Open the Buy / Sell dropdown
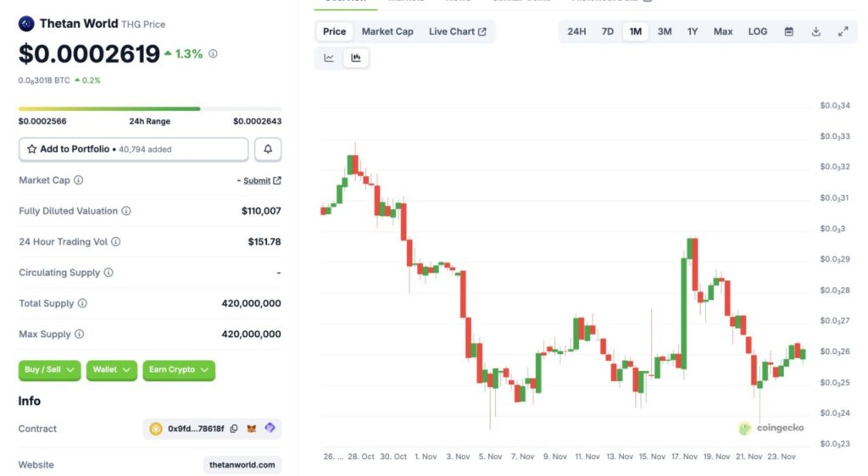The height and width of the screenshot is (476, 868). coord(49,370)
